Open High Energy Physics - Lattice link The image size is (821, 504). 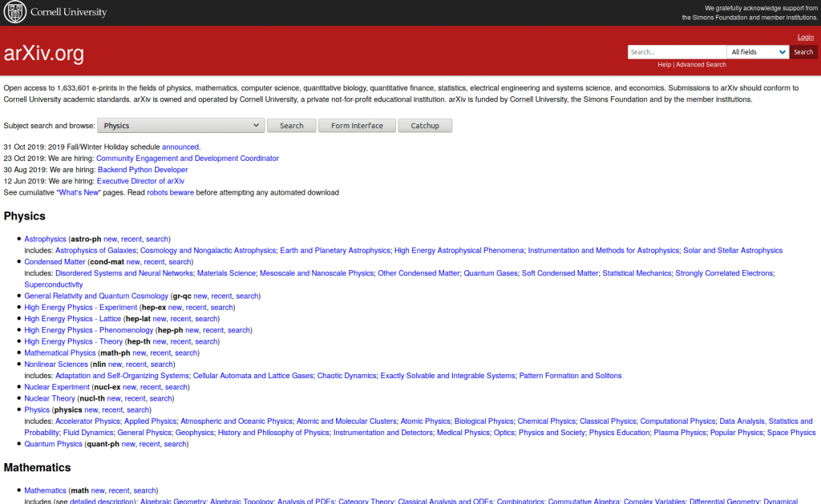click(72, 319)
